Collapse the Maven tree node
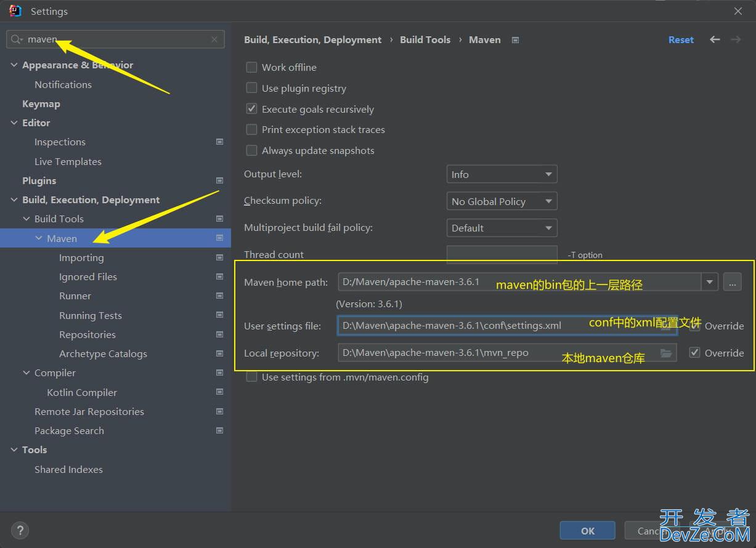 [39, 238]
